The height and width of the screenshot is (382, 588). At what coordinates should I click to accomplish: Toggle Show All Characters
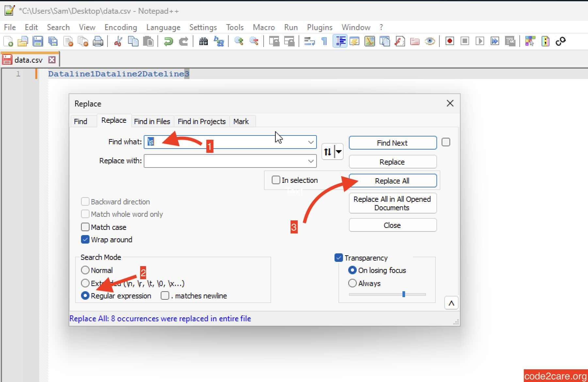324,41
